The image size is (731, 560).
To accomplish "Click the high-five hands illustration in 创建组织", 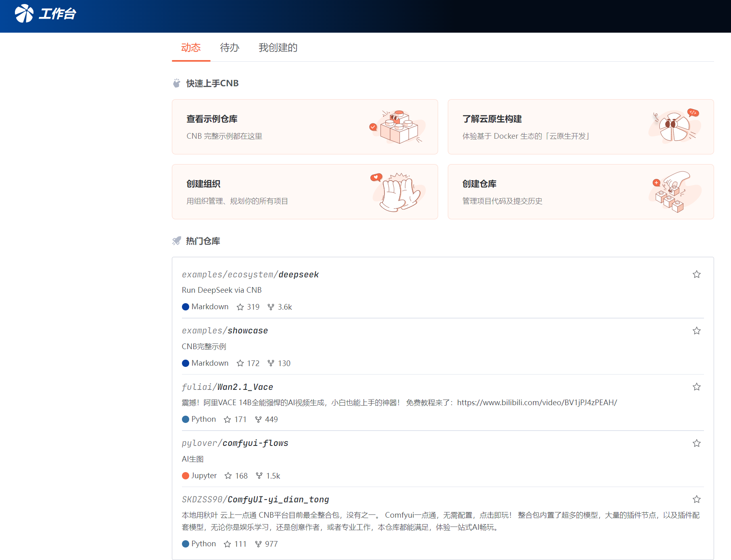I will click(398, 192).
